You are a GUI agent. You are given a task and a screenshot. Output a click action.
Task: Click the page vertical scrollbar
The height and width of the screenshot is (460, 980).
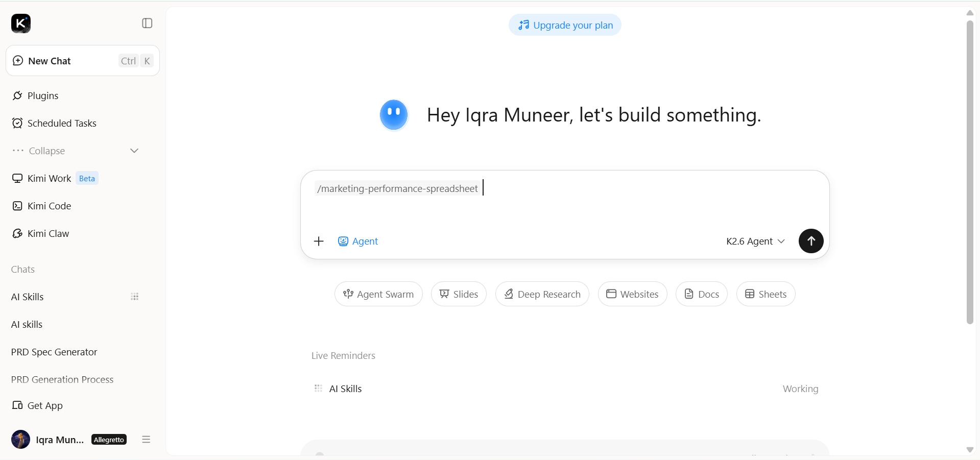970,172
